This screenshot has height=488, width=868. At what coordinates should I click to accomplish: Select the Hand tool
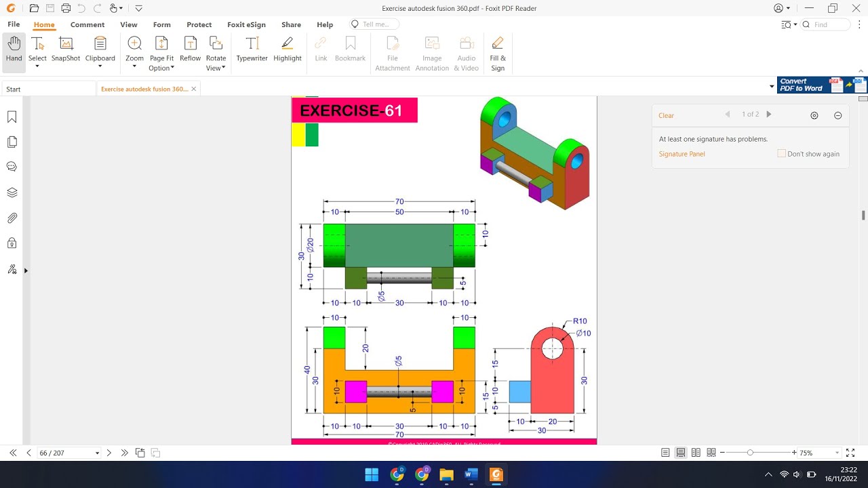pyautogui.click(x=14, y=53)
